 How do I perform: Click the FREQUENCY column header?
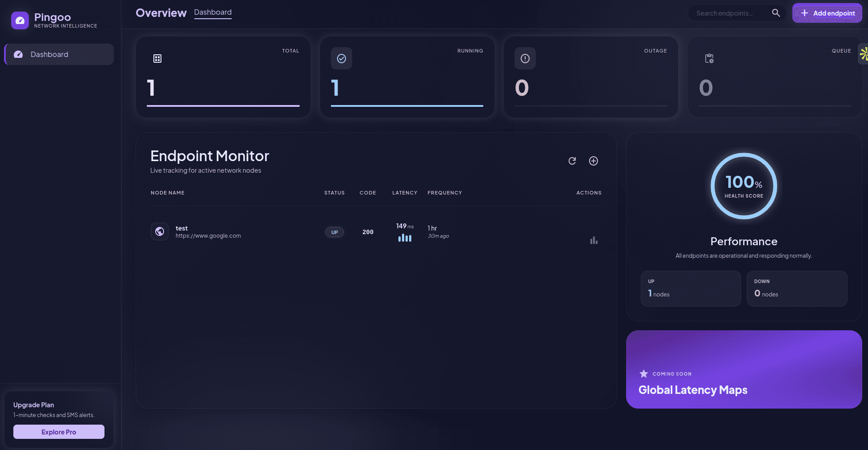tap(445, 193)
